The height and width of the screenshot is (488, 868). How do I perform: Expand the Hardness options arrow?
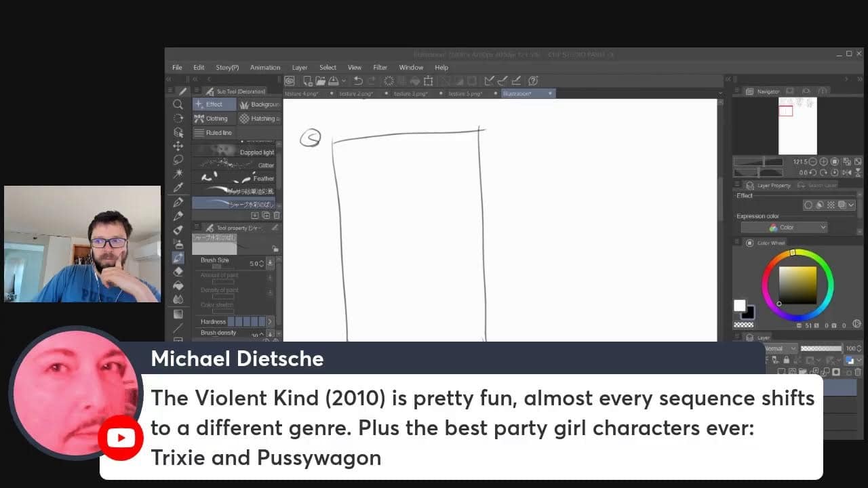coord(270,321)
